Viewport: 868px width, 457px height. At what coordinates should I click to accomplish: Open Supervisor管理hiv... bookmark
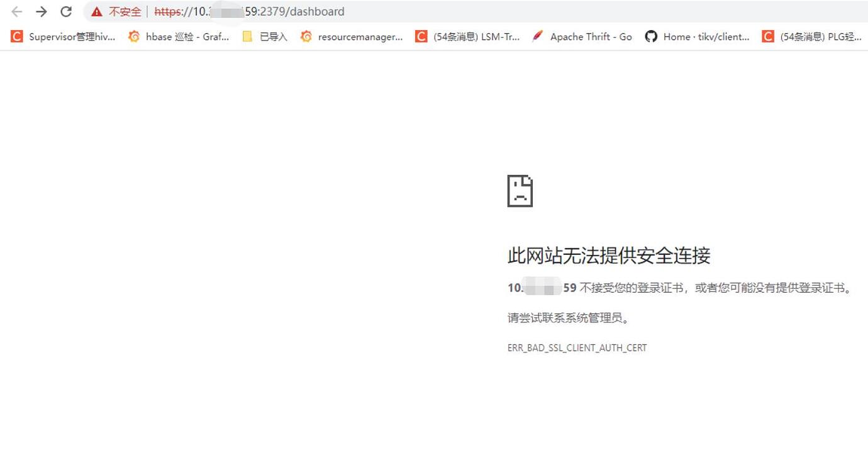click(63, 37)
